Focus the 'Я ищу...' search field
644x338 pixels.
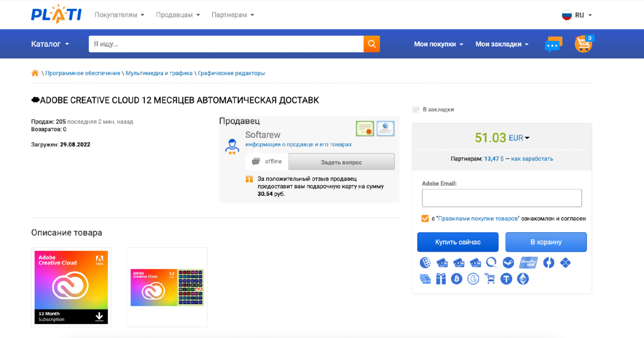pyautogui.click(x=226, y=44)
